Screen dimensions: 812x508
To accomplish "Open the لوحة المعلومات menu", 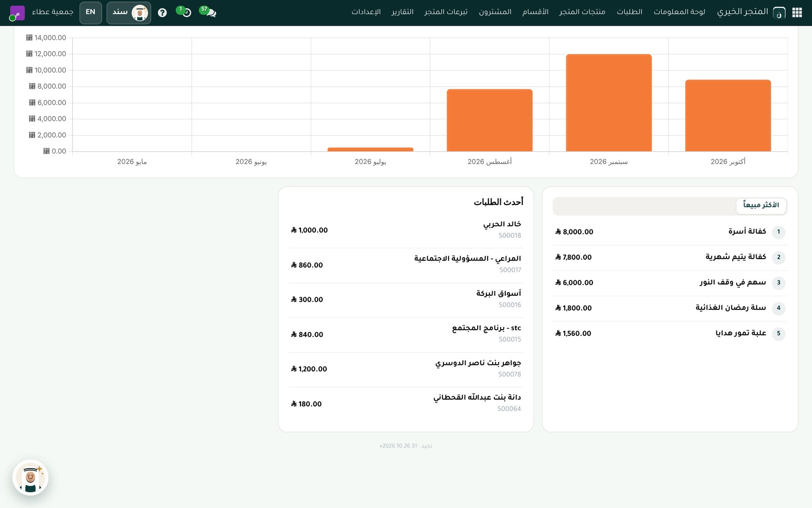I will (679, 12).
